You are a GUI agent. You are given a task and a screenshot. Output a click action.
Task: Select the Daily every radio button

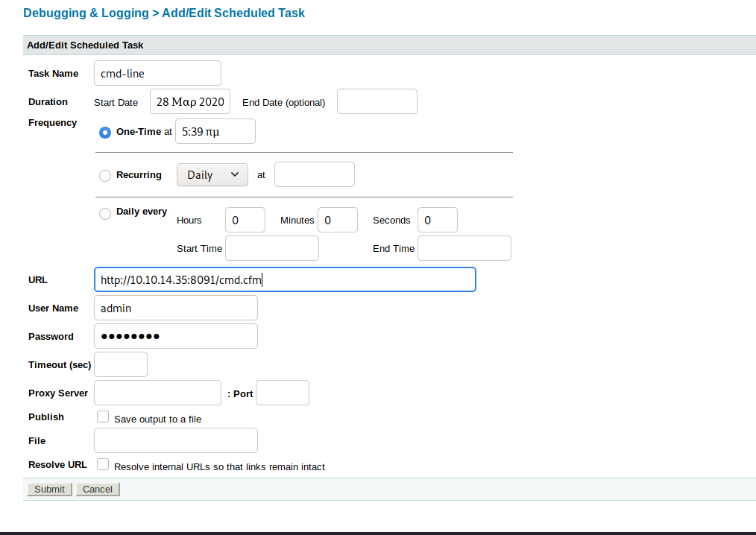click(105, 214)
